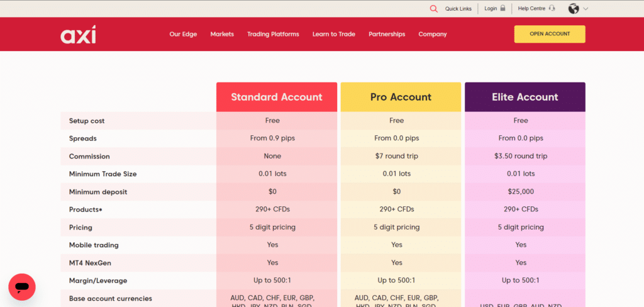Click Standard Account setup cost 'Free'
The width and height of the screenshot is (644, 307).
click(x=272, y=120)
